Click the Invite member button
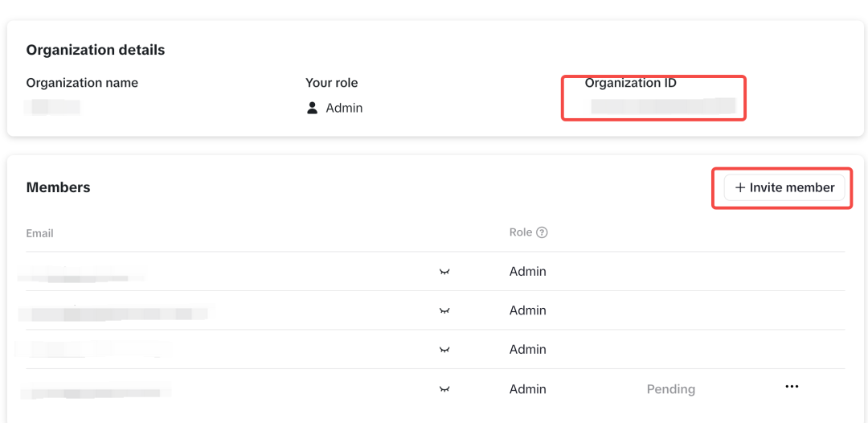Screen dimensions: 868x423 click(784, 187)
